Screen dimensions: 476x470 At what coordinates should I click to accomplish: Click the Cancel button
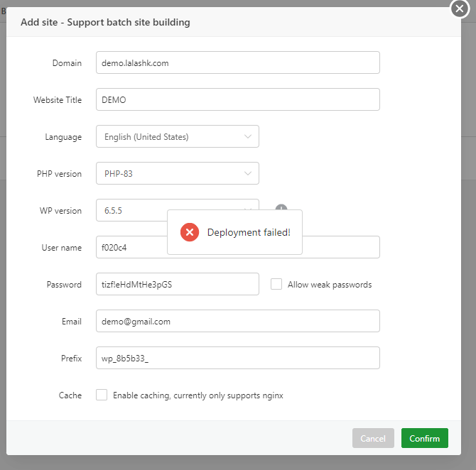pyautogui.click(x=373, y=438)
